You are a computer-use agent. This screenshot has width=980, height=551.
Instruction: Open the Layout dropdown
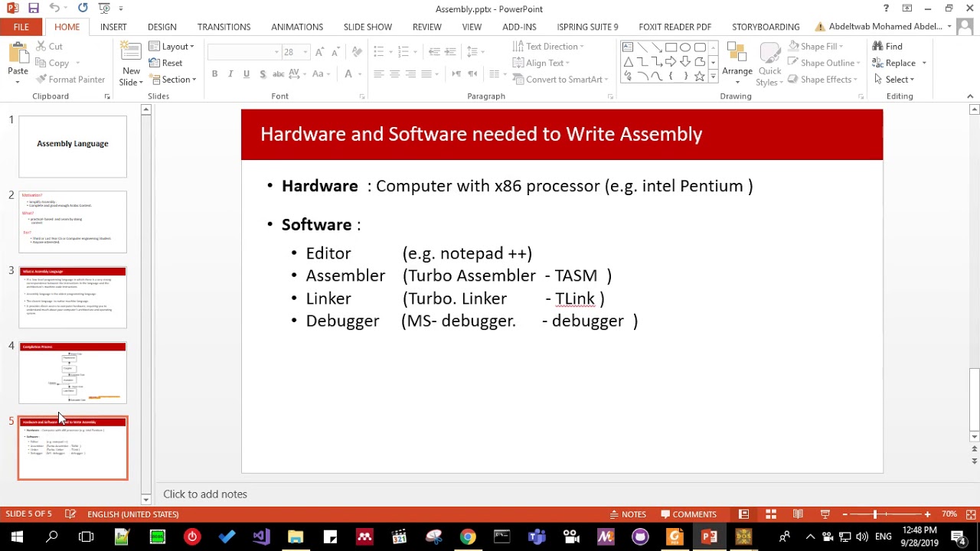point(171,47)
